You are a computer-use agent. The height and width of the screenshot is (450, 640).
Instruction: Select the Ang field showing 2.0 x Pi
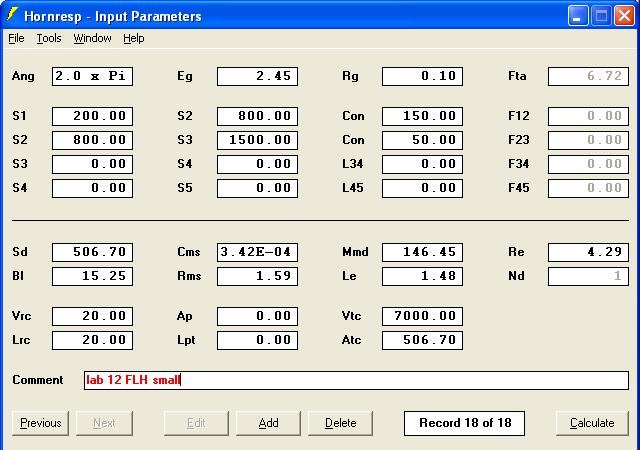click(92, 76)
